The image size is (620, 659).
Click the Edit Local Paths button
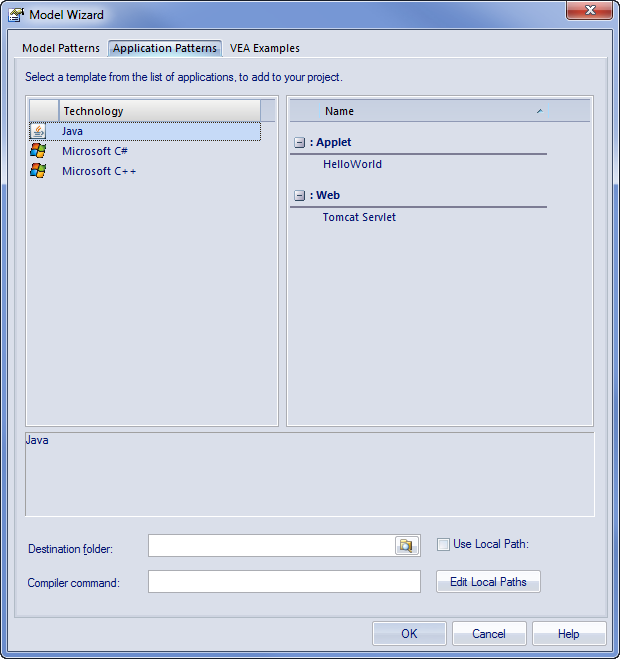[x=488, y=582]
